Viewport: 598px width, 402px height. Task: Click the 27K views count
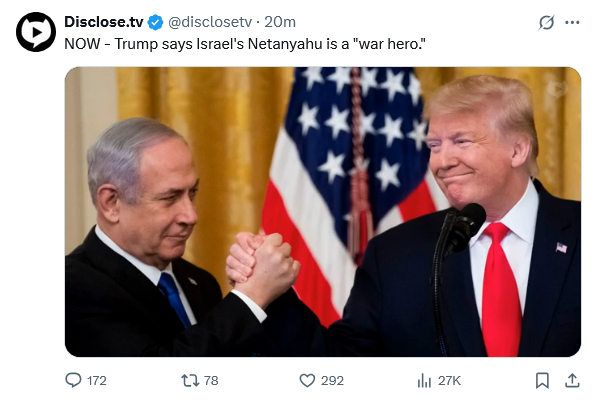449,381
